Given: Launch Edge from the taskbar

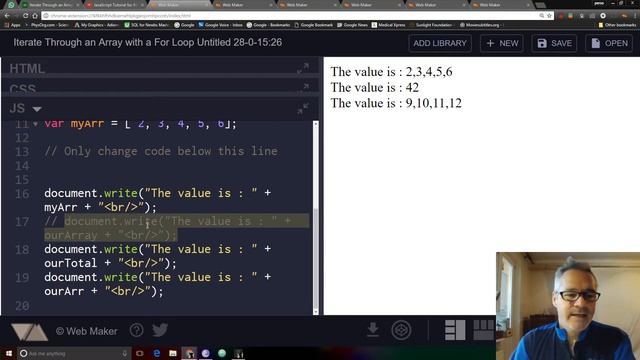Looking at the screenshot, I should pos(156,353).
